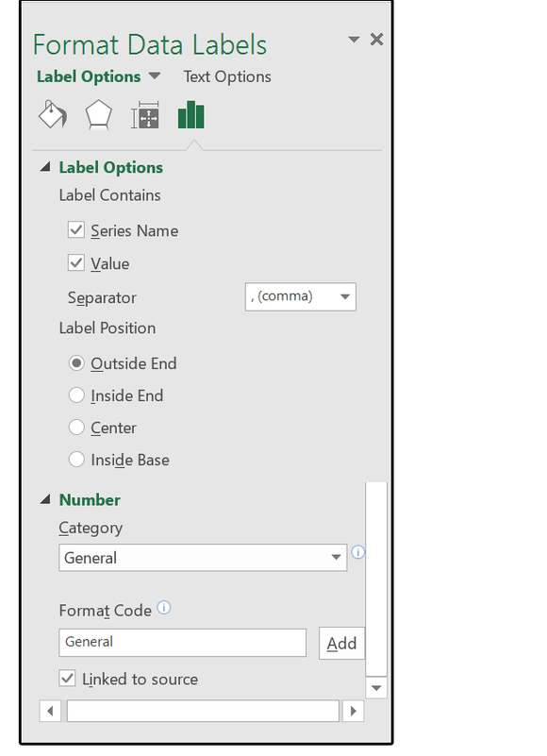Click the Add button for format code
This screenshot has height=756, width=547.
pyautogui.click(x=341, y=643)
